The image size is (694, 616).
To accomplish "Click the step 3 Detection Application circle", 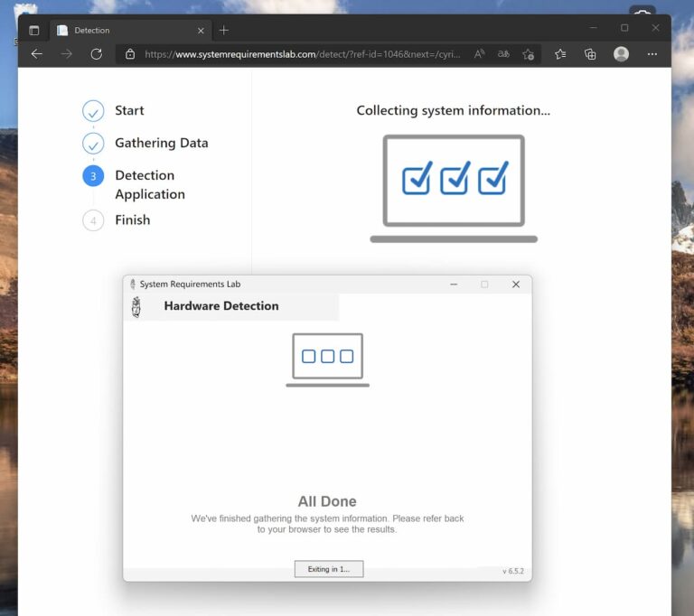I will pos(93,176).
